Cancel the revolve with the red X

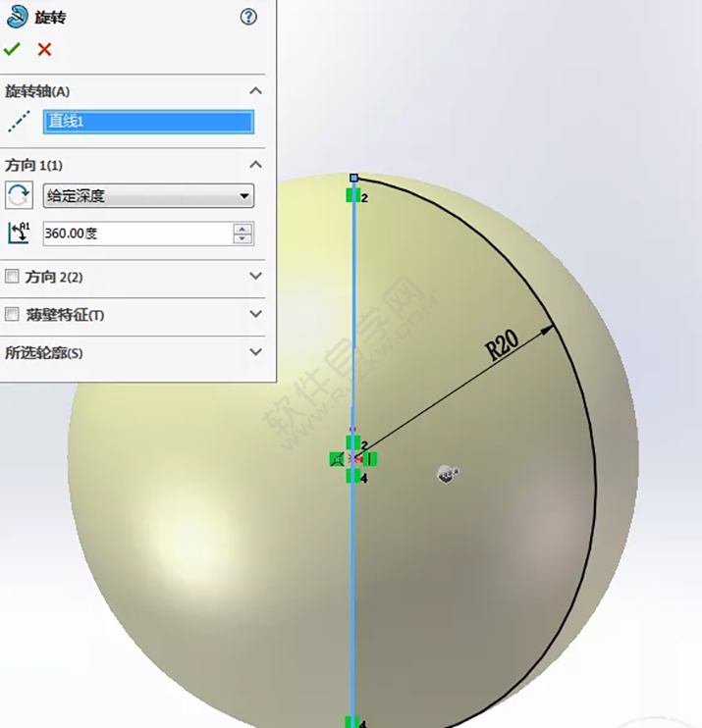44,49
